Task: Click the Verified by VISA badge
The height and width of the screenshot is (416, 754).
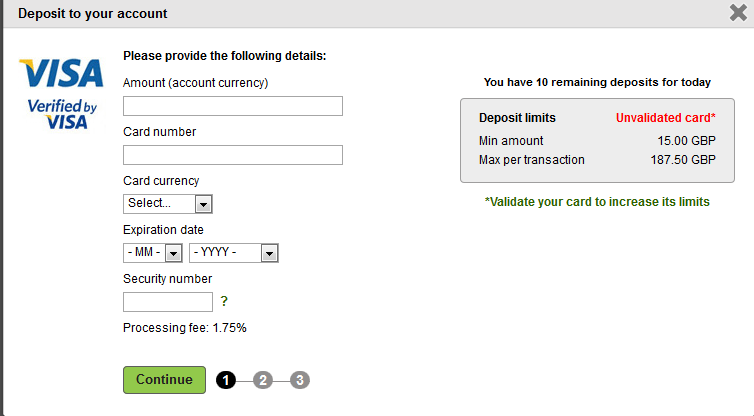Action: coord(62,114)
